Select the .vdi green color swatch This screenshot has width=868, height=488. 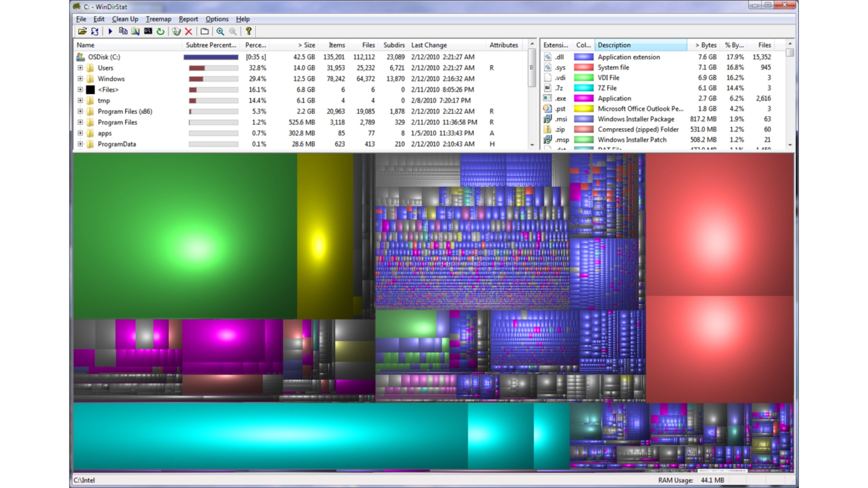[583, 77]
